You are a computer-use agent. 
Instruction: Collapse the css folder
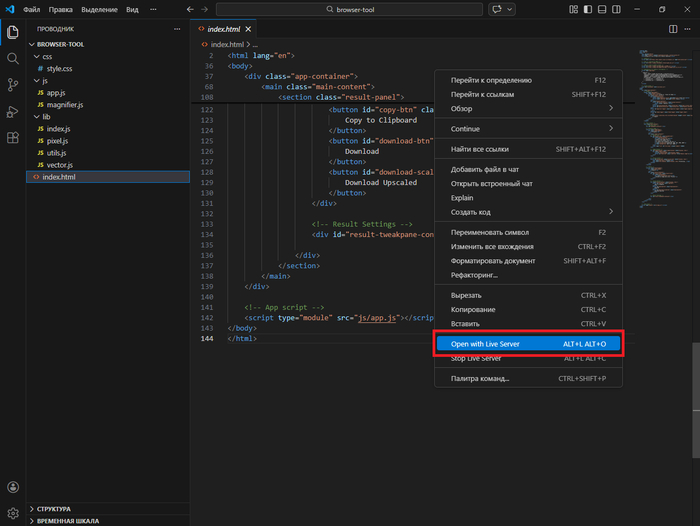tap(46, 57)
